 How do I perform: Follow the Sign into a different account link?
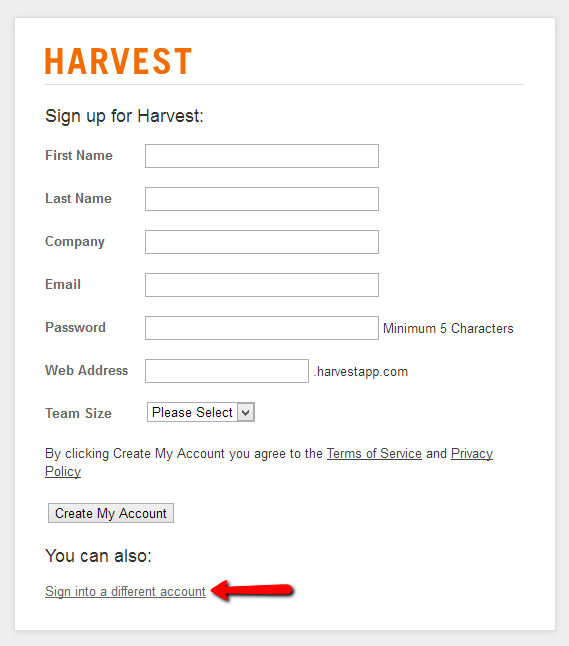coord(125,591)
